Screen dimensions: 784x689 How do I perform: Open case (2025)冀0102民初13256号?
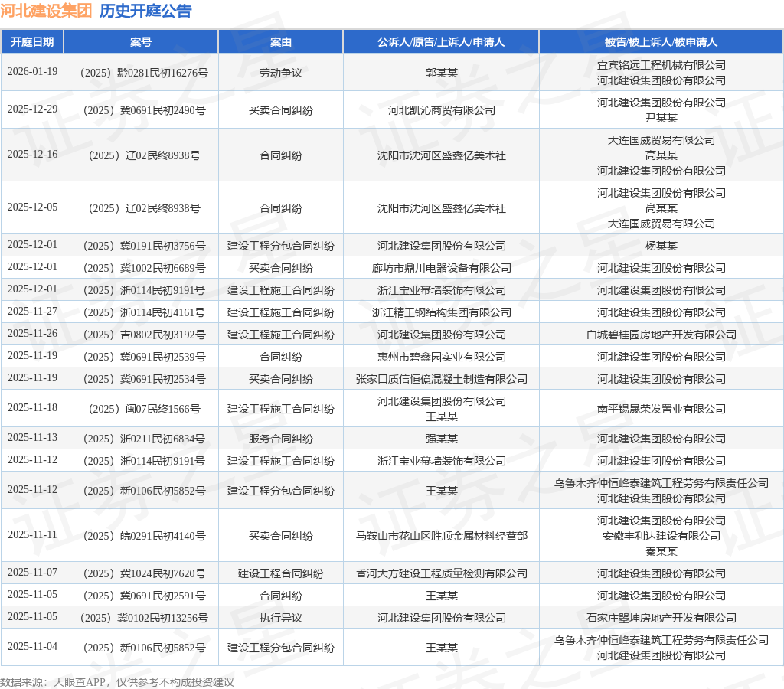click(x=141, y=618)
